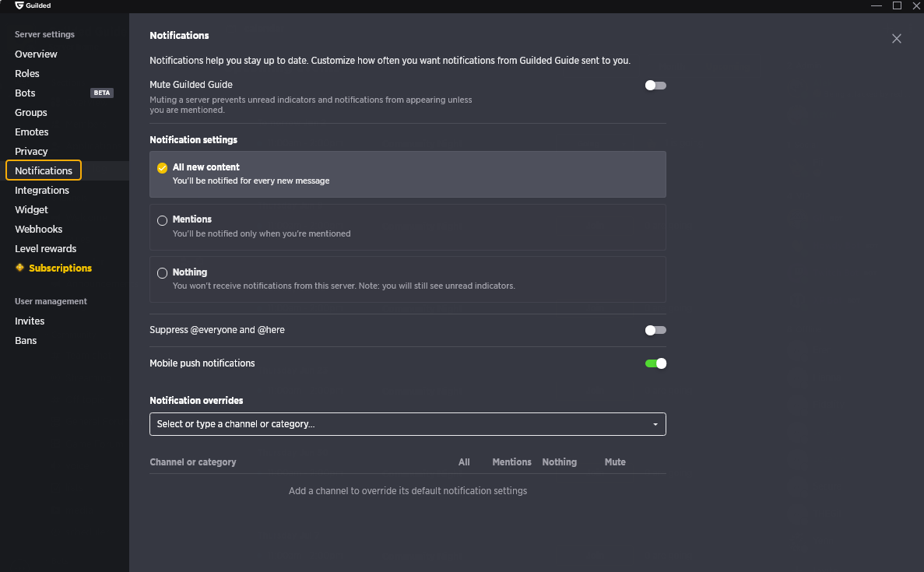Go to Privacy settings

click(x=31, y=152)
